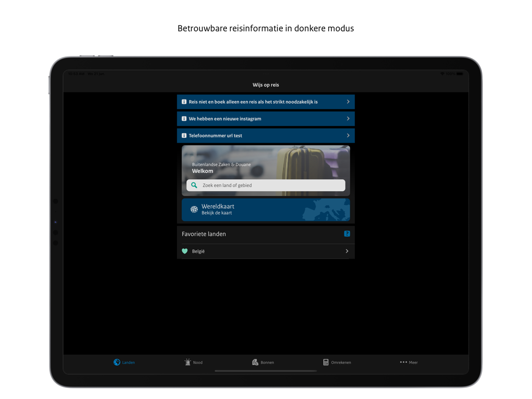Image resolution: width=532 pixels, height=399 pixels.
Task: Click the chevron on the België row
Action: [347, 251]
